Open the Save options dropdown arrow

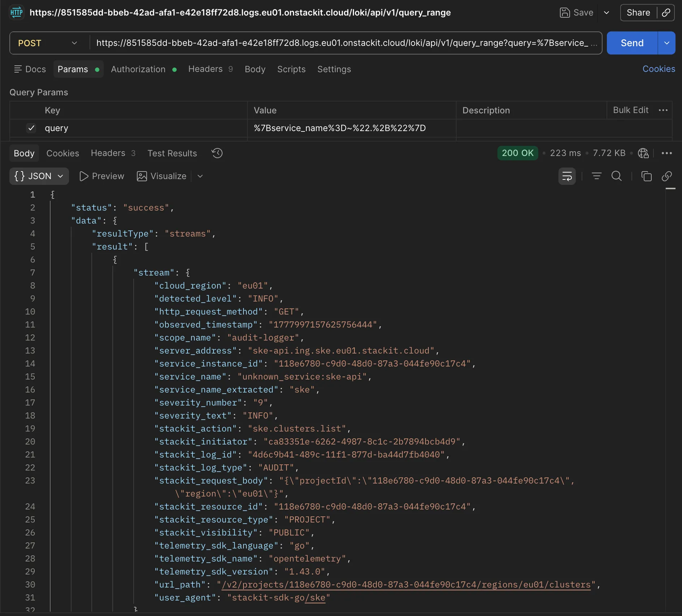[607, 13]
